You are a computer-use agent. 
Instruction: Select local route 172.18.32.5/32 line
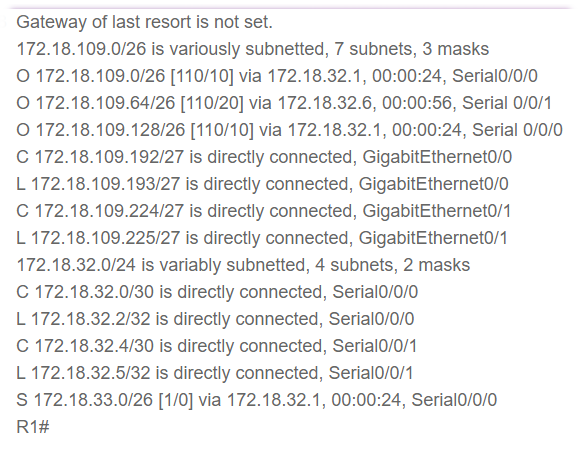point(215,373)
